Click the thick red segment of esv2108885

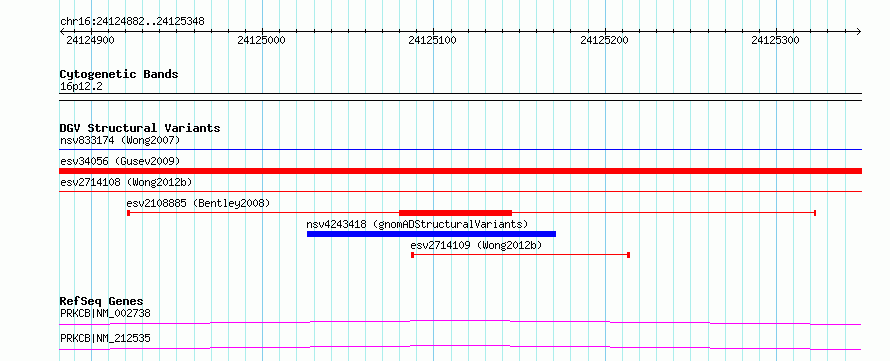click(x=455, y=213)
